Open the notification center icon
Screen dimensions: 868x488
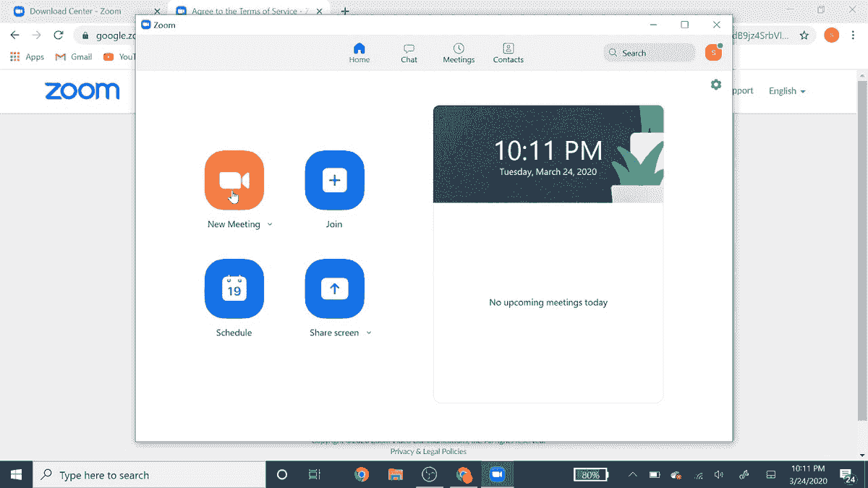click(848, 475)
